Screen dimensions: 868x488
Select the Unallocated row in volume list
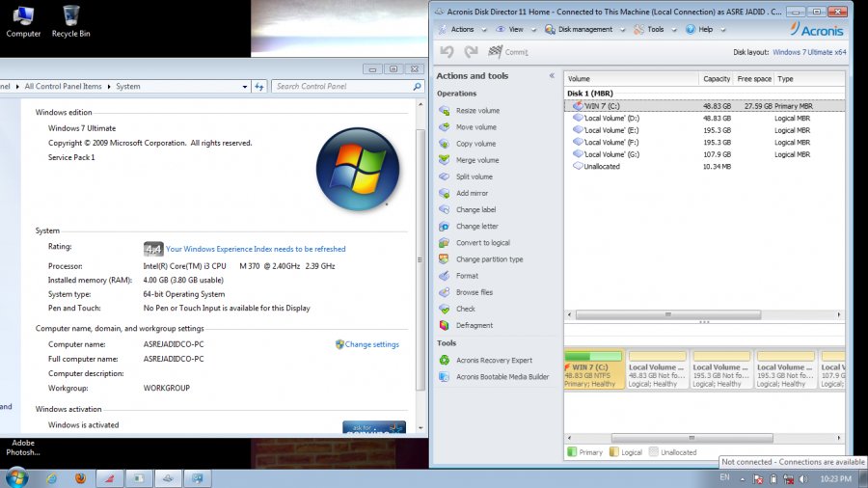point(705,167)
